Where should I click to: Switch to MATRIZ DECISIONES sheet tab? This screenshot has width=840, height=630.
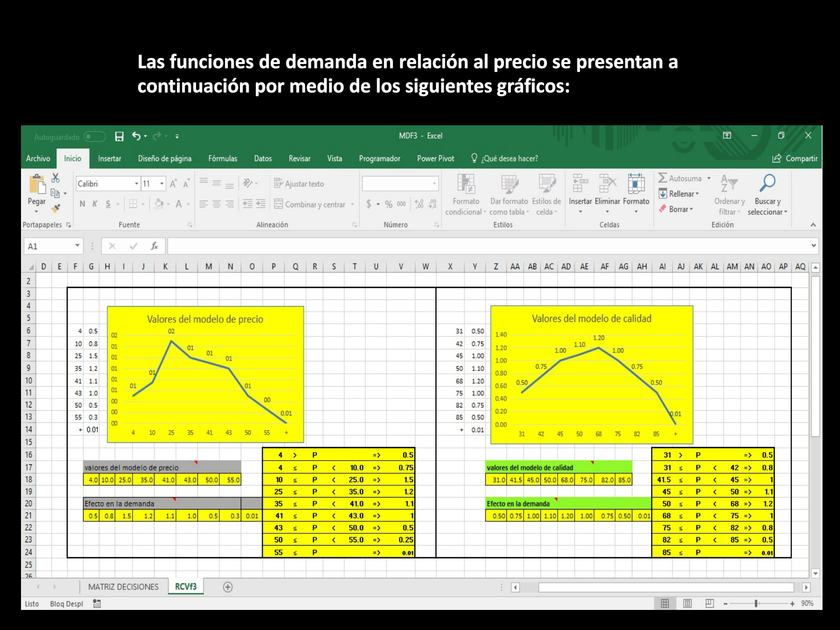click(x=123, y=587)
